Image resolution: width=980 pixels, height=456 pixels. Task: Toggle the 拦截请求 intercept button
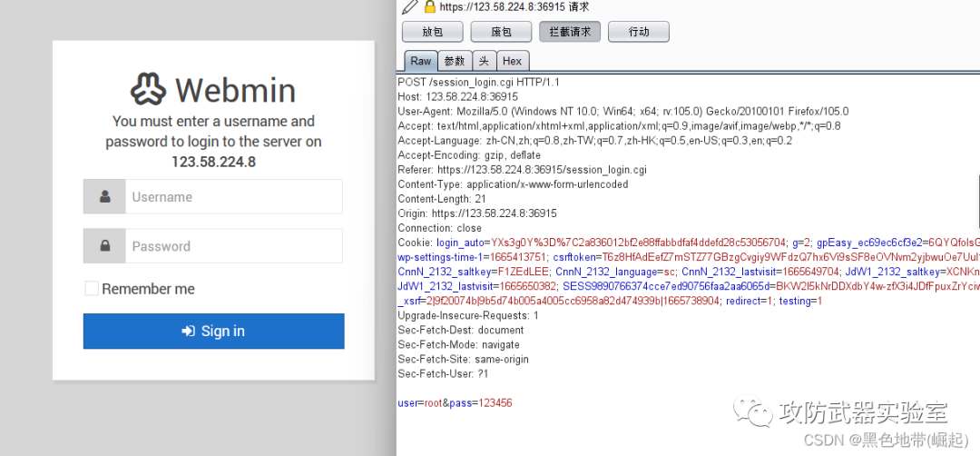[570, 32]
